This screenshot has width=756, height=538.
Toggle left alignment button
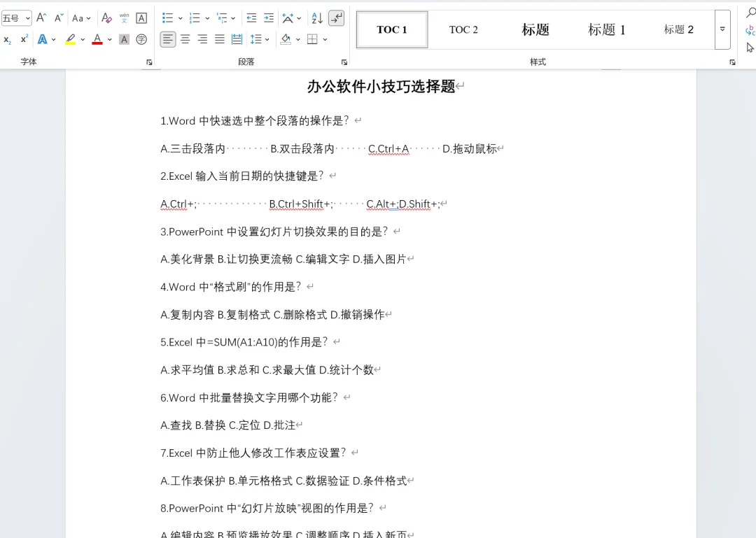(x=168, y=40)
